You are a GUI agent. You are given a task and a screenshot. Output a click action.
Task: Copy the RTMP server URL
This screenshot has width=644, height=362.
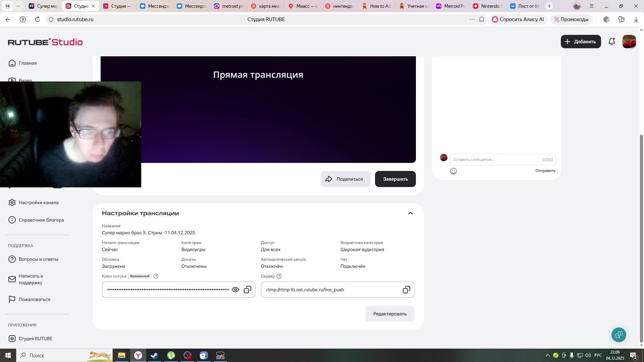tap(406, 290)
